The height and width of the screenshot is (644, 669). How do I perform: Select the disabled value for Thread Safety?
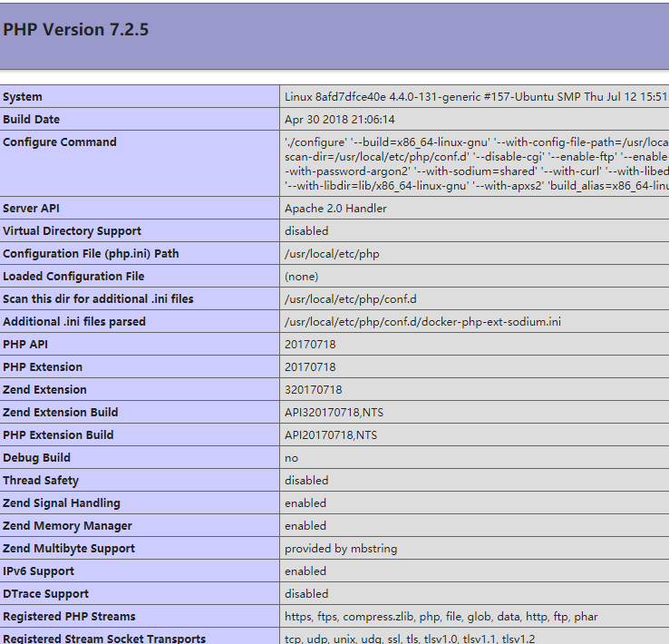[306, 481]
